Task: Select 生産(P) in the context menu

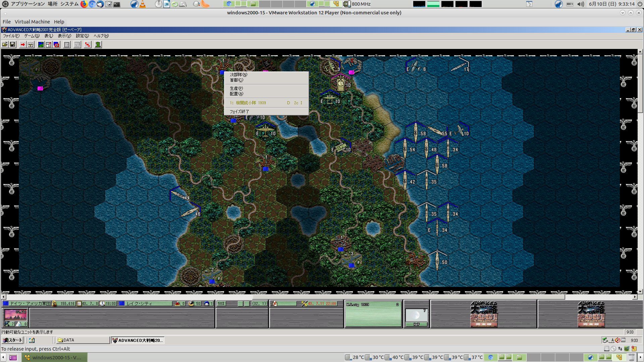Action: [x=236, y=88]
